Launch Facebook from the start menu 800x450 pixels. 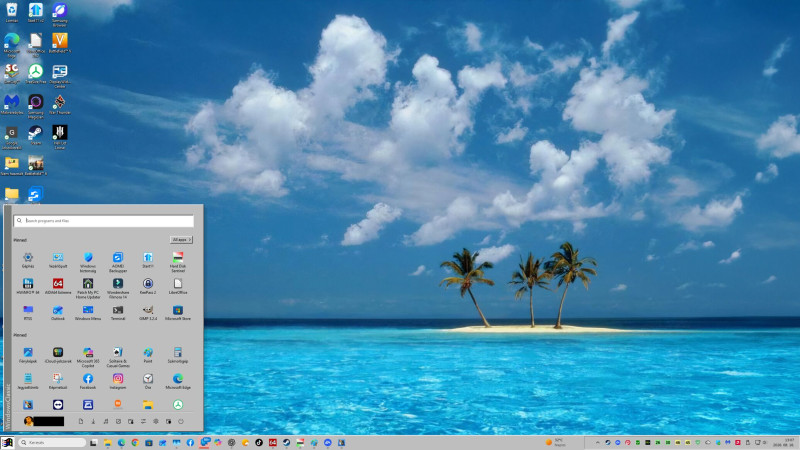pyautogui.click(x=88, y=381)
